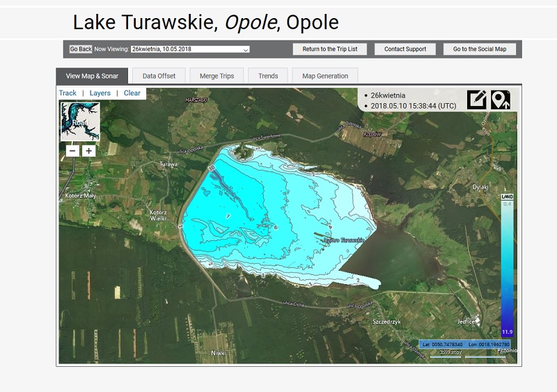Click Return to the Trip List
Image resolution: width=557 pixels, height=392 pixels.
(329, 49)
